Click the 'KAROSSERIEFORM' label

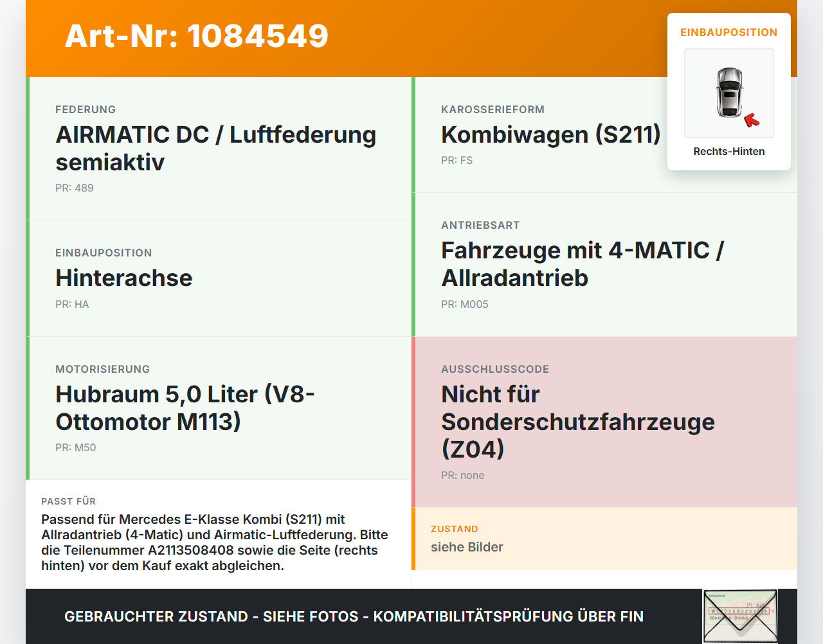pyautogui.click(x=493, y=110)
